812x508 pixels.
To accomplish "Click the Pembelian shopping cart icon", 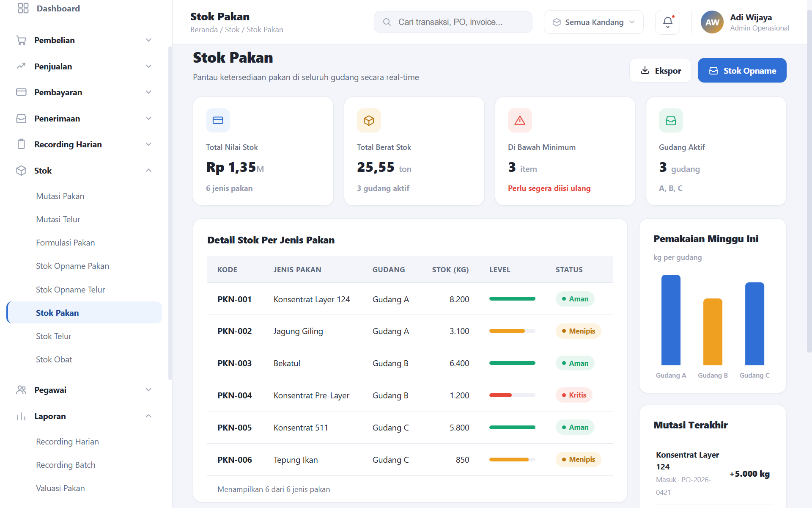I will [21, 40].
